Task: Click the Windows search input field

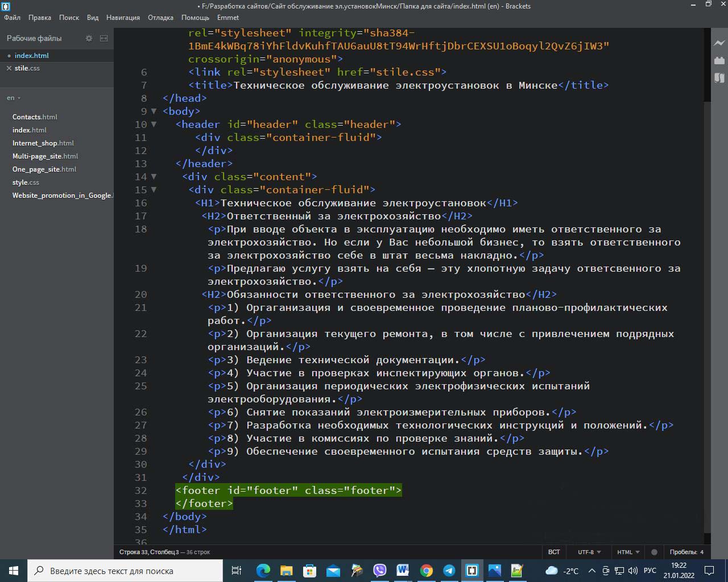Action: pyautogui.click(x=125, y=571)
